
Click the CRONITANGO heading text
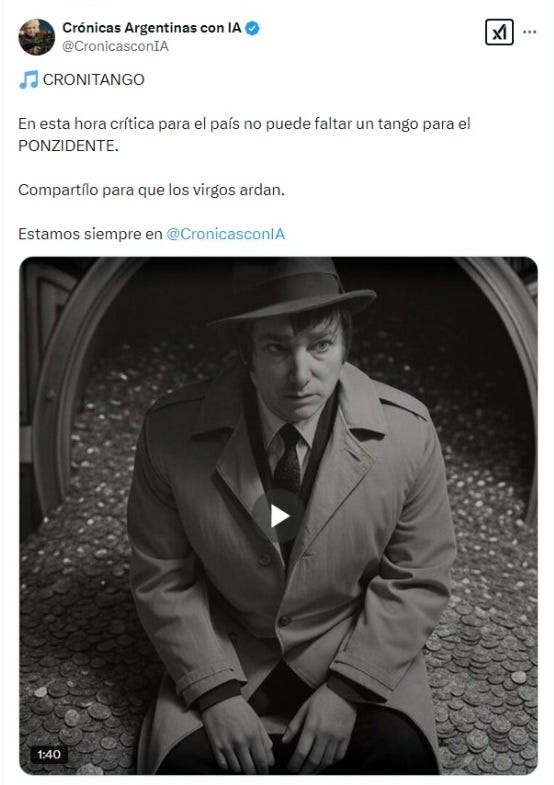click(94, 80)
